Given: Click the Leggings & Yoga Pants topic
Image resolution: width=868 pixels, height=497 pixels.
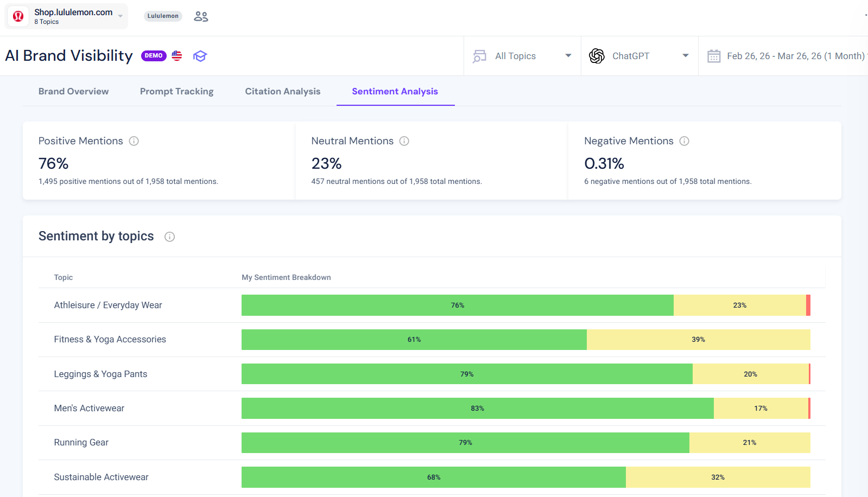Looking at the screenshot, I should coord(101,374).
